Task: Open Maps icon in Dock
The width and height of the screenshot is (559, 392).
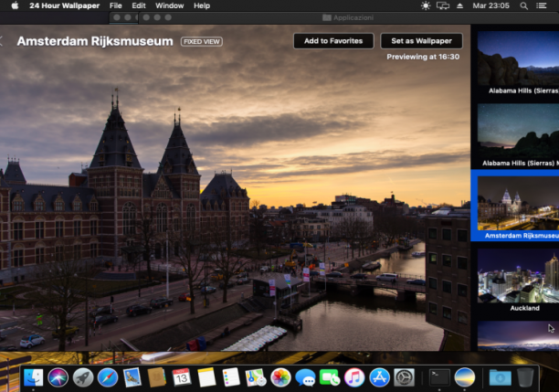Action: pyautogui.click(x=256, y=377)
